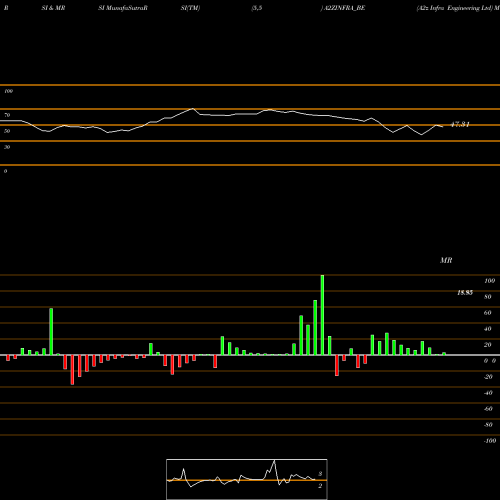The image size is (500, 500).
Task: Click the MR value 18.95 label
Action: (465, 293)
